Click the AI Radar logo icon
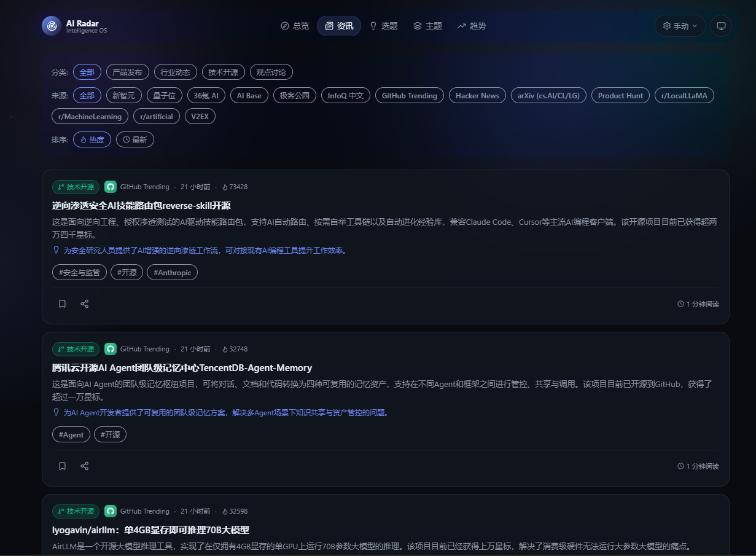756x556 pixels. click(x=52, y=26)
